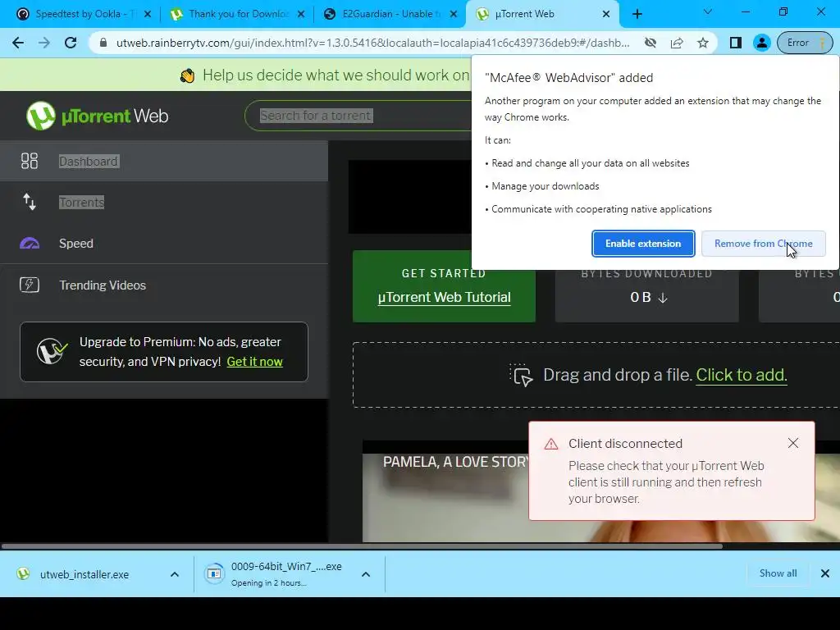Click the horizontal page scrollbar

pos(362,546)
